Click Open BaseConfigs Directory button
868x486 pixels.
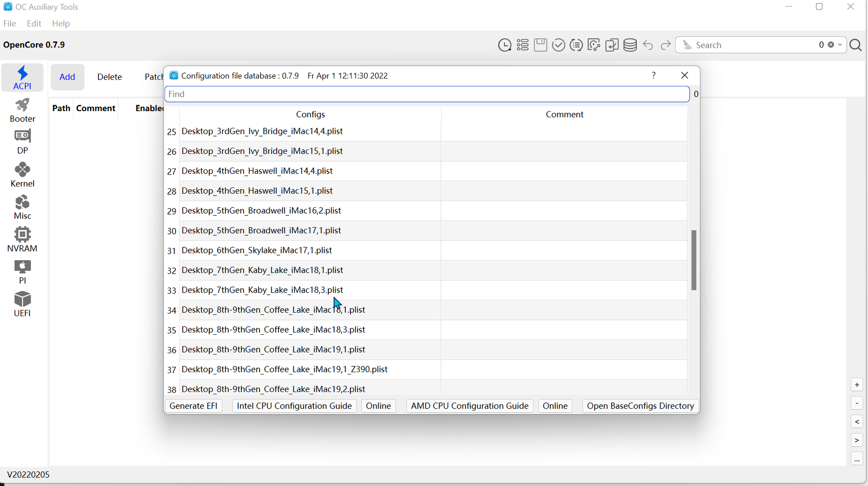(x=640, y=406)
